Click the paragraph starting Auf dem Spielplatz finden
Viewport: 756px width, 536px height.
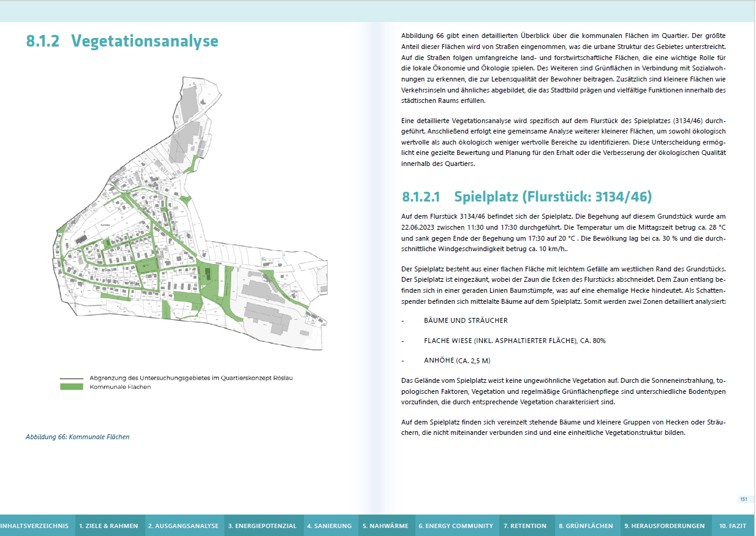pyautogui.click(x=564, y=428)
